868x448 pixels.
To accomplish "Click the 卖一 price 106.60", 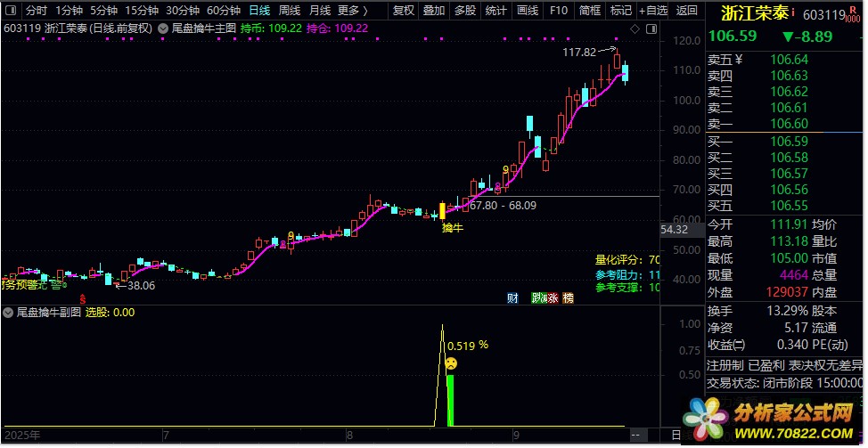I will 790,124.
